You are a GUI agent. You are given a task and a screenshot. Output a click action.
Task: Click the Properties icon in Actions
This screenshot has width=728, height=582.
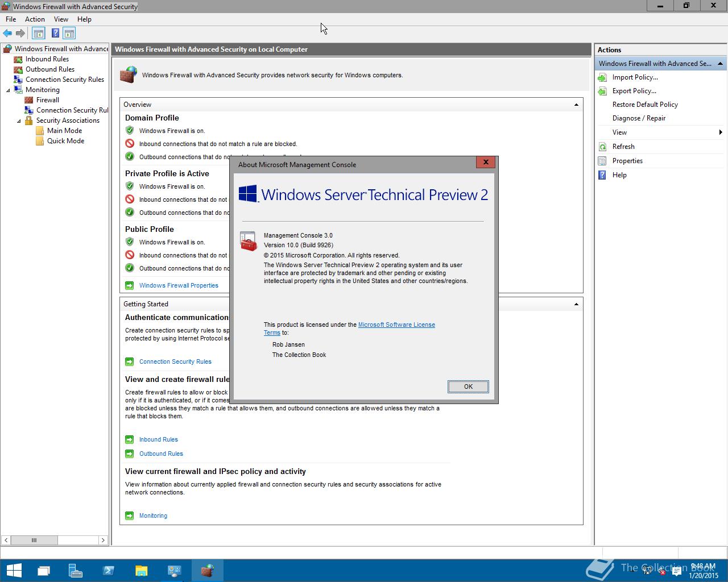[x=603, y=161]
